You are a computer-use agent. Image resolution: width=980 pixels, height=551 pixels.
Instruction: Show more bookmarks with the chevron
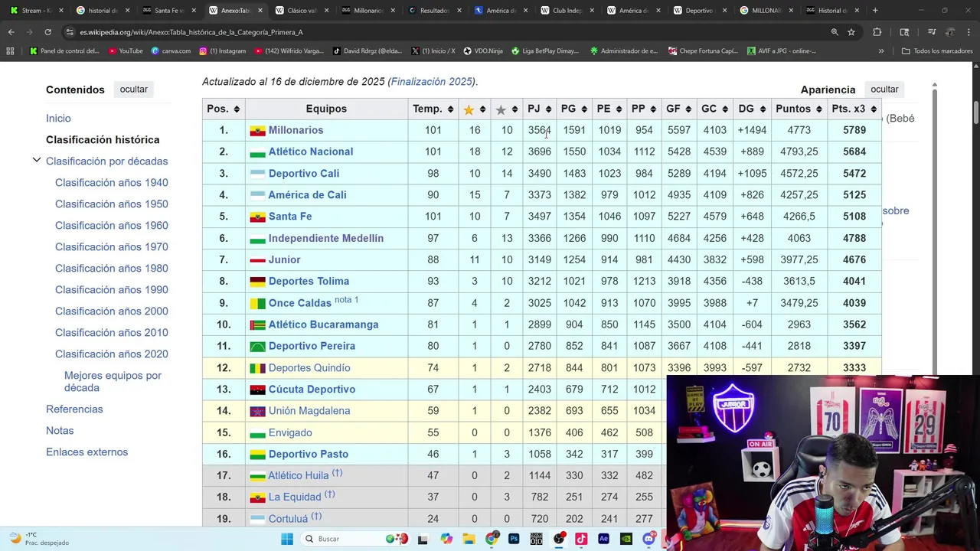click(x=881, y=51)
